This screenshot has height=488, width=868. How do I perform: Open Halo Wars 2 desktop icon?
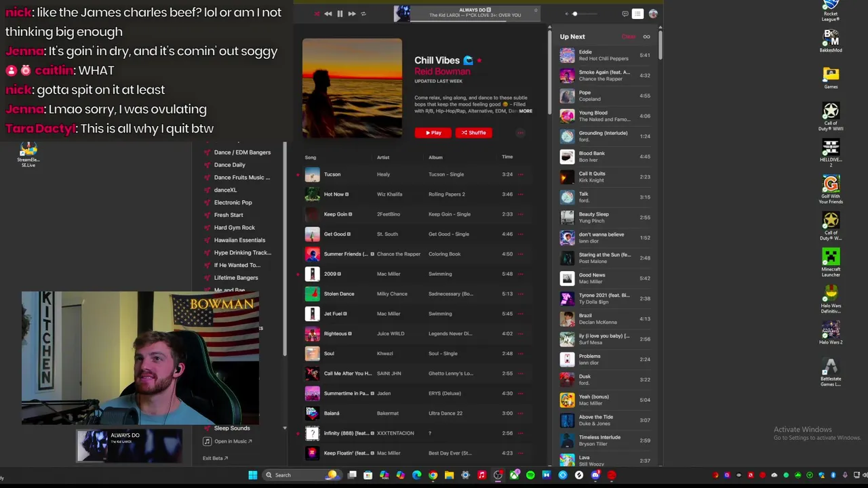tap(831, 333)
